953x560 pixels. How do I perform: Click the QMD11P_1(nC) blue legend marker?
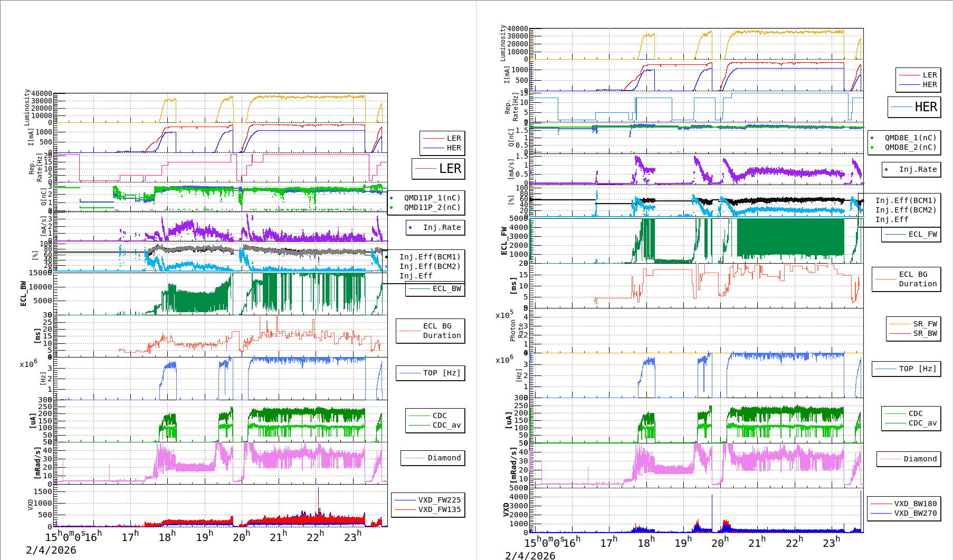(392, 198)
